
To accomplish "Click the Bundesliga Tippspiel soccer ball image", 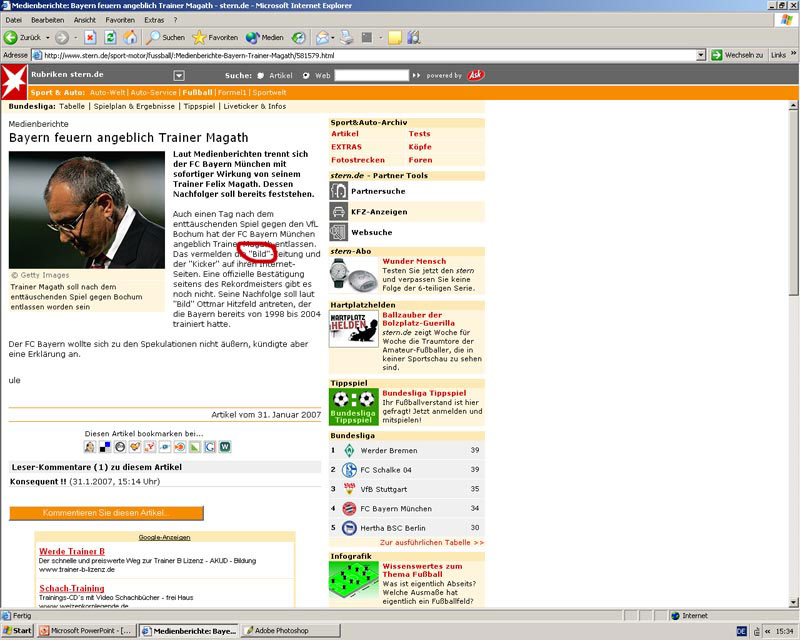I will 354,407.
